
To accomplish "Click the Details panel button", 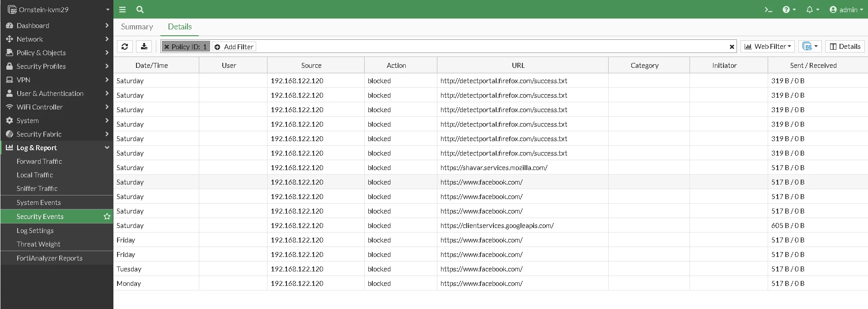I will point(845,47).
